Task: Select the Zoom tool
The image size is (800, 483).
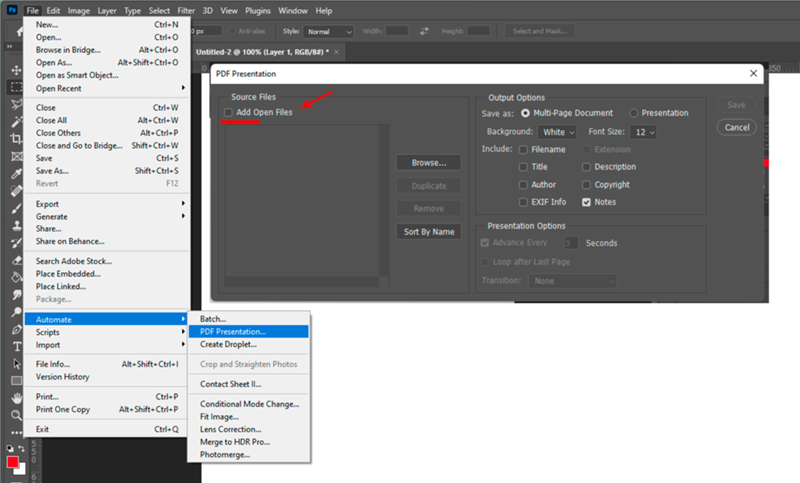Action: 16,415
